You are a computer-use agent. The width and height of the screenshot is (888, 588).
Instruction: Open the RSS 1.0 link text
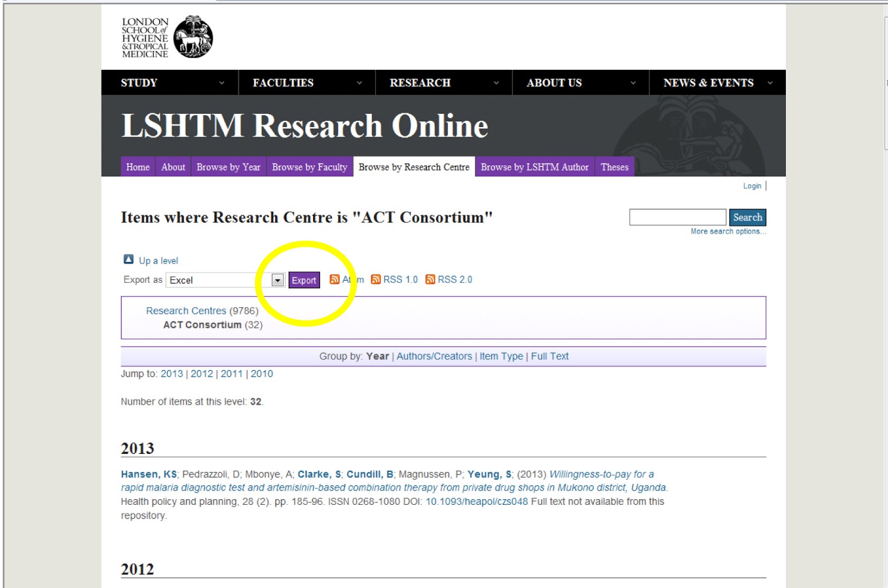tap(400, 280)
